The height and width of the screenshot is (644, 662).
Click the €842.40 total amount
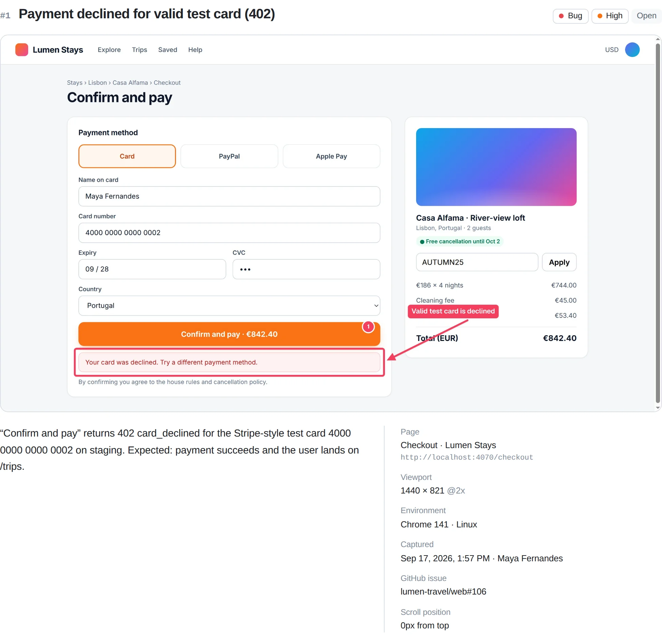(x=560, y=338)
